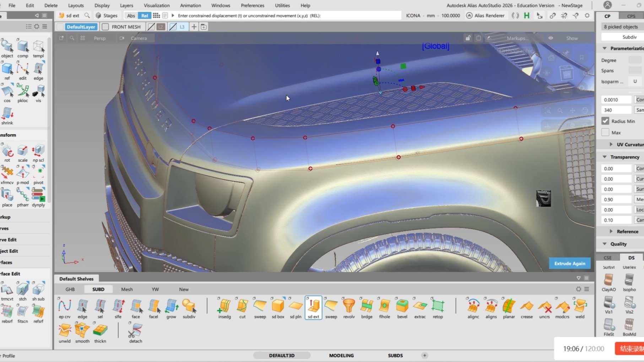Enable the Max checkbox
Screen dimensions: 644x362
(605, 133)
